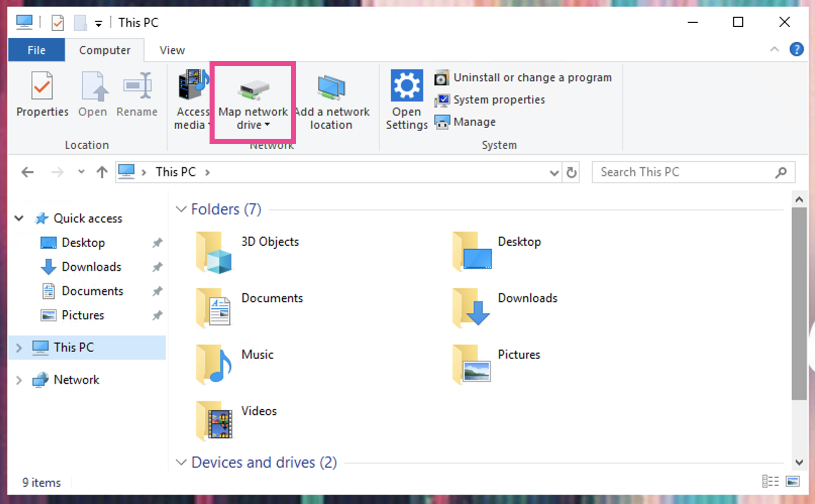Click This PC in the address bar

pos(175,172)
